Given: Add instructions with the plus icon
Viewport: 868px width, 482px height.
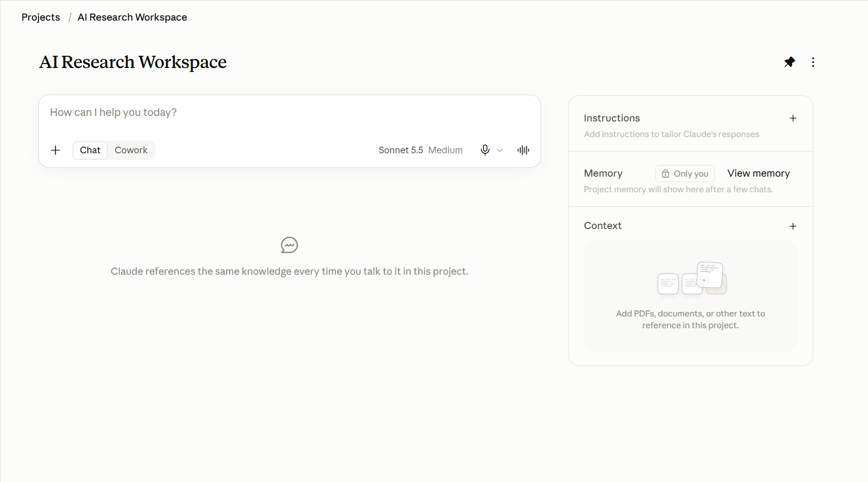Looking at the screenshot, I should point(793,118).
